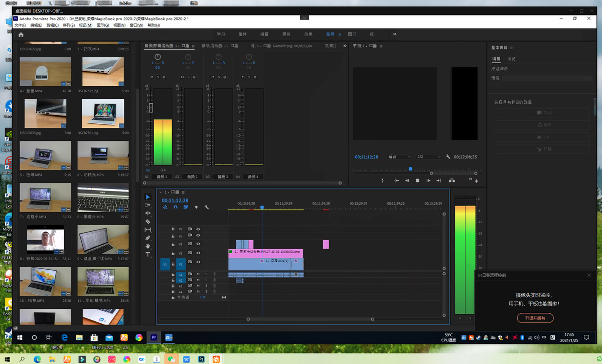Viewport: 602px width, 364px height.
Task: Click Solo button on mixer channel 2
Action: pos(188,77)
